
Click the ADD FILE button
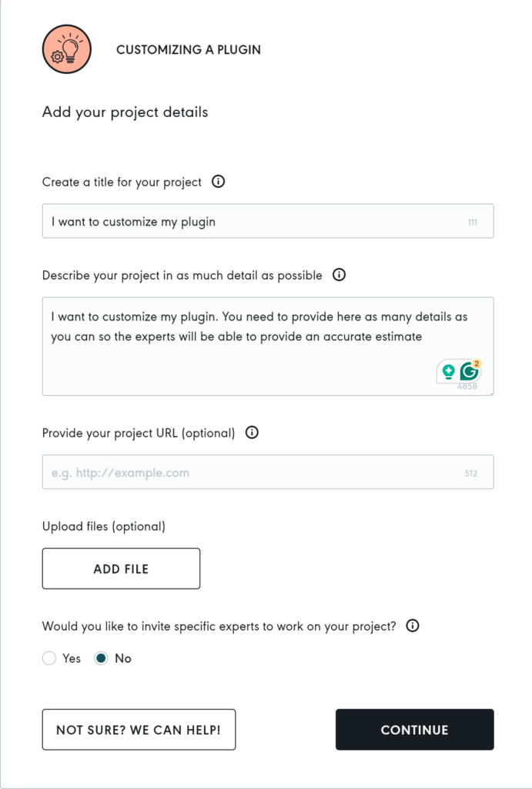[121, 568]
